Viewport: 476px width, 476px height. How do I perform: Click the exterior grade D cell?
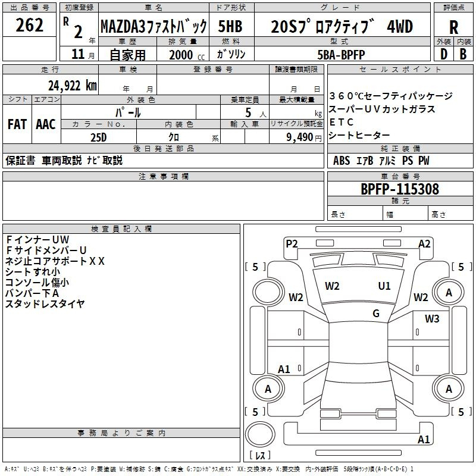point(443,54)
